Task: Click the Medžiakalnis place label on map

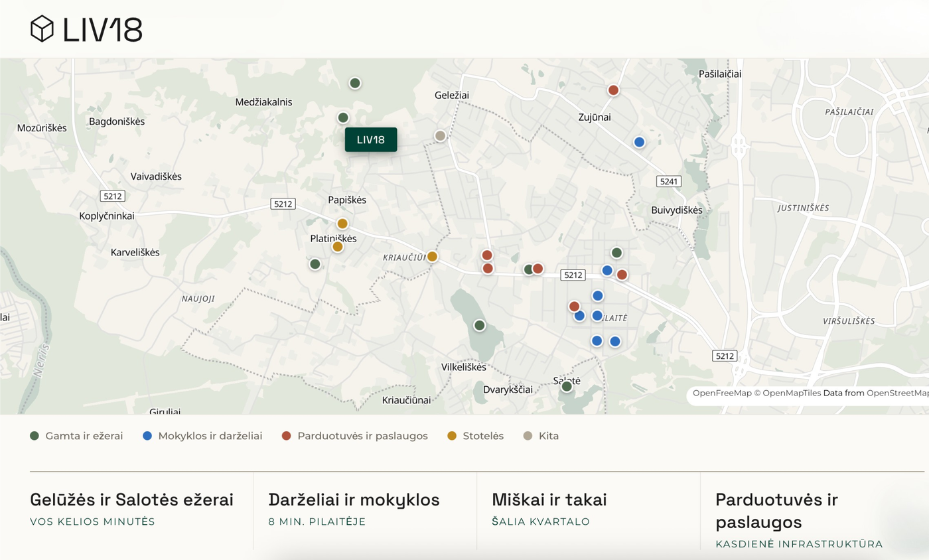Action: (263, 102)
